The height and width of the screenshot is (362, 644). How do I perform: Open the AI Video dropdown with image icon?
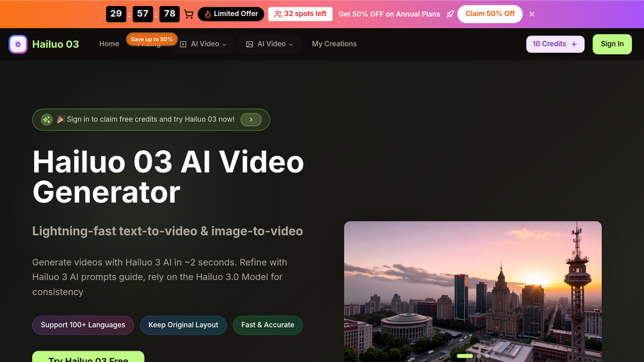pyautogui.click(x=270, y=44)
